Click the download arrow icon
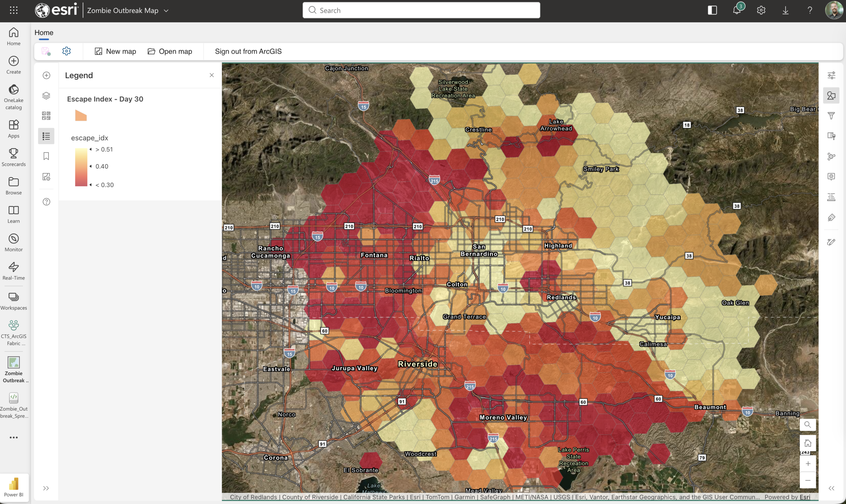The image size is (846, 504). pos(785,10)
